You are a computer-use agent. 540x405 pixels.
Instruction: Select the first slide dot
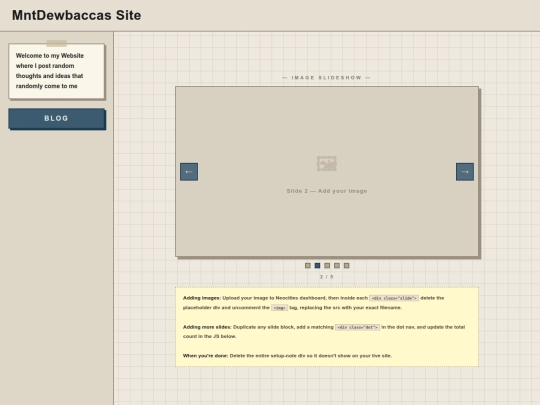click(x=308, y=266)
